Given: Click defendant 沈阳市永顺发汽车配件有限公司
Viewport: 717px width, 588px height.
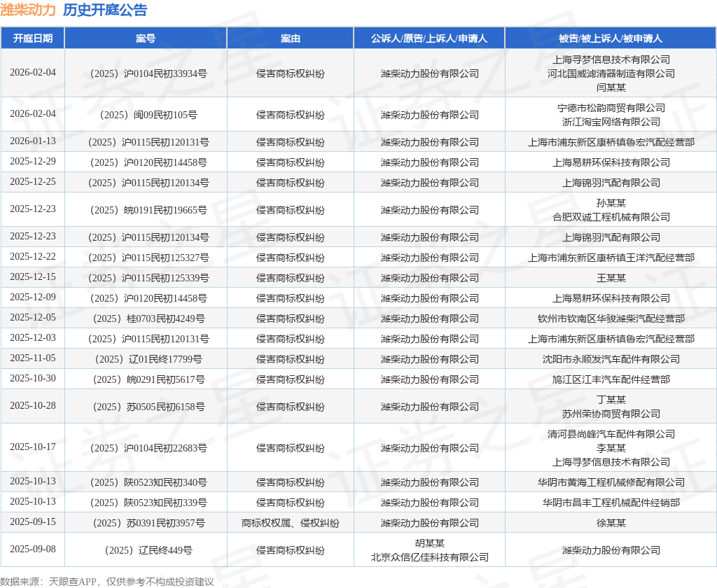Looking at the screenshot, I should tap(611, 359).
